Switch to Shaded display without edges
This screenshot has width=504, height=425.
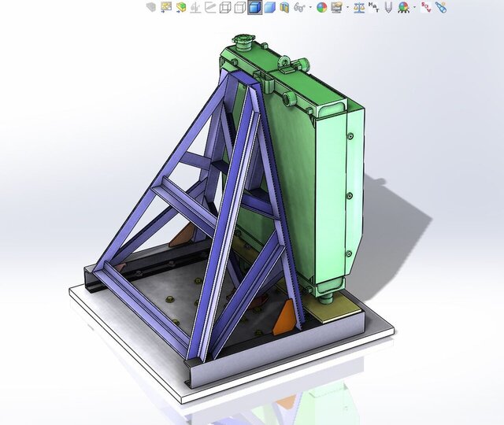[x=269, y=7]
